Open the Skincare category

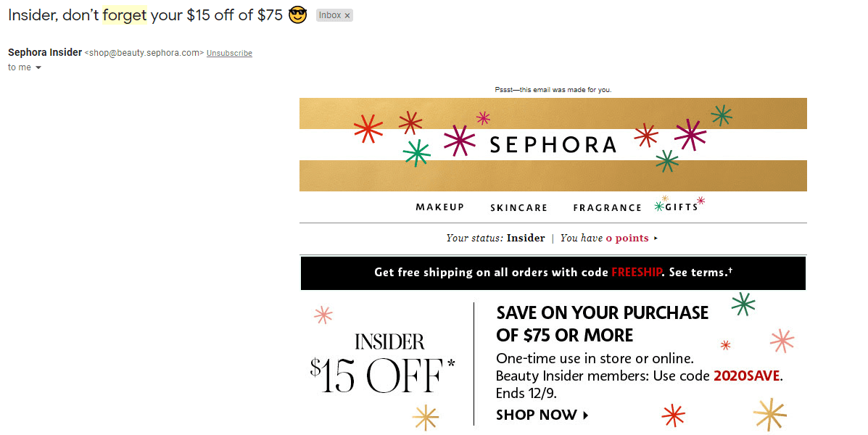[518, 208]
